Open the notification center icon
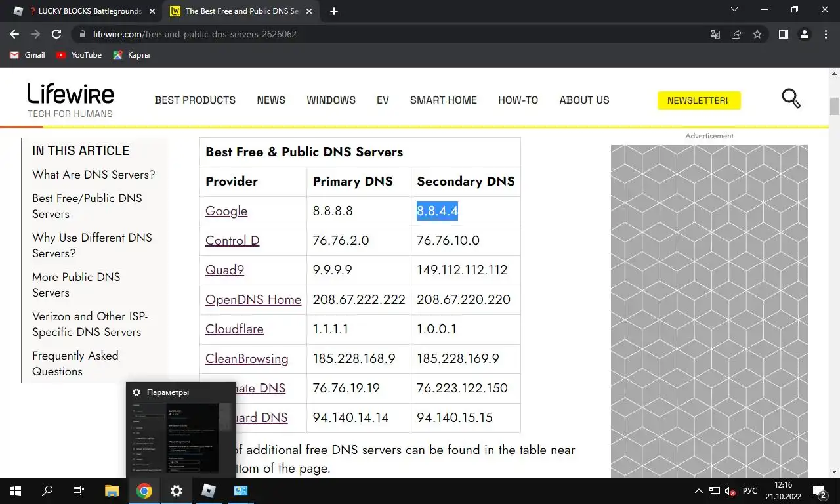 819,491
